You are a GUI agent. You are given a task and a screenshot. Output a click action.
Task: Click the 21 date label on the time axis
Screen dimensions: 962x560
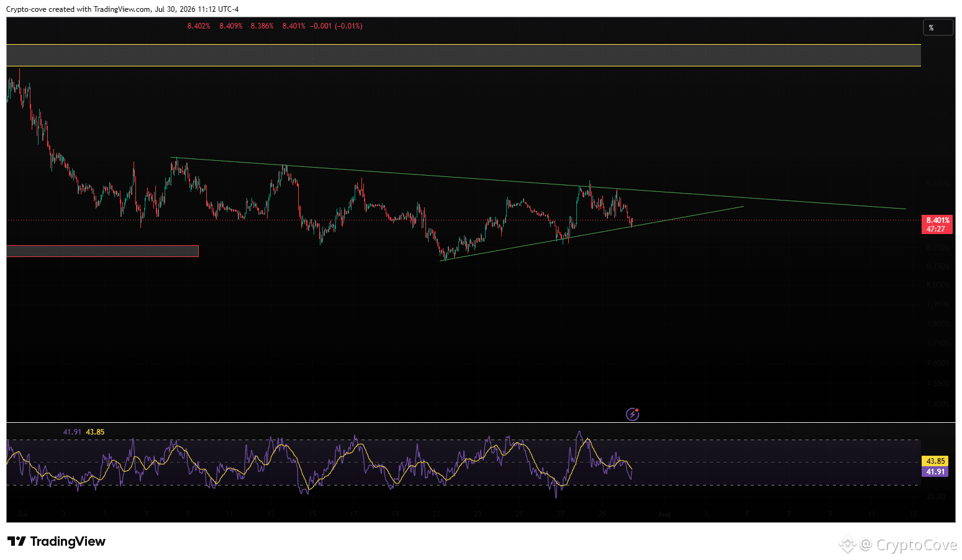[x=437, y=514]
